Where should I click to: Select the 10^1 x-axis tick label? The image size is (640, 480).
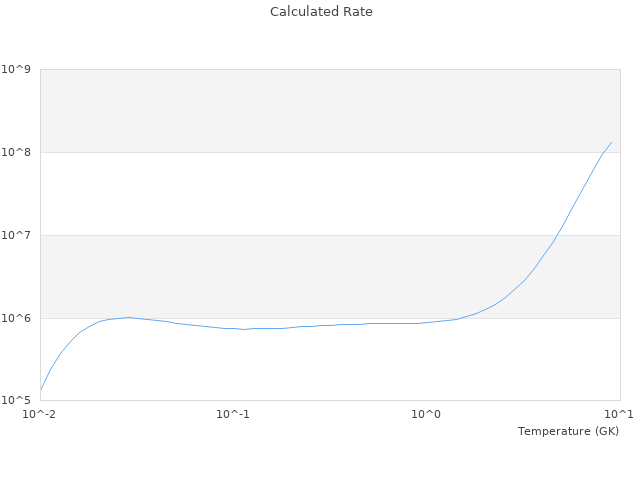pyautogui.click(x=619, y=414)
